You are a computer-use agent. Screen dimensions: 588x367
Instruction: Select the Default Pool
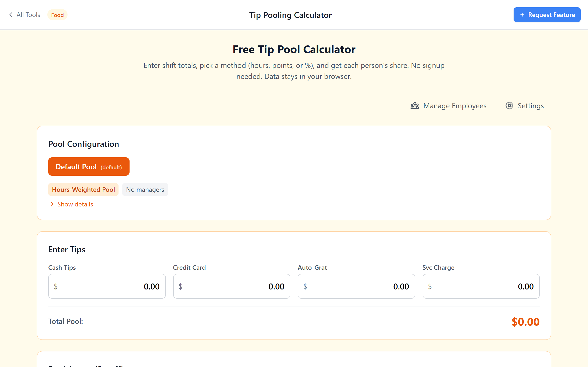[x=89, y=167]
